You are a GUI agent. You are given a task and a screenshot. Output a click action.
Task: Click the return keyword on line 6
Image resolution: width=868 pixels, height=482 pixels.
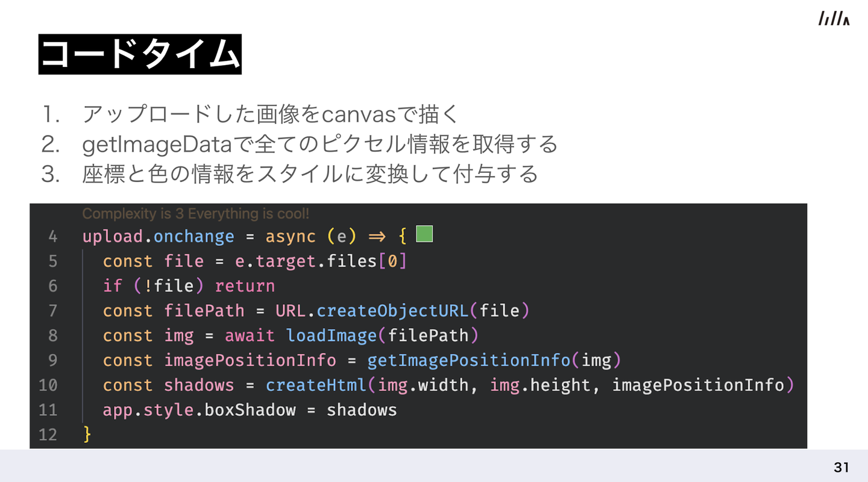coord(245,286)
